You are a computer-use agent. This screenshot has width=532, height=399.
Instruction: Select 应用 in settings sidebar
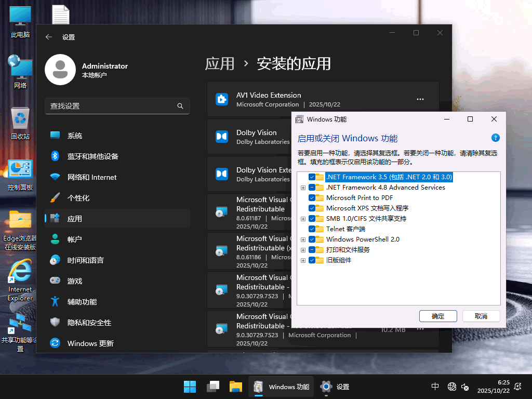pyautogui.click(x=117, y=219)
